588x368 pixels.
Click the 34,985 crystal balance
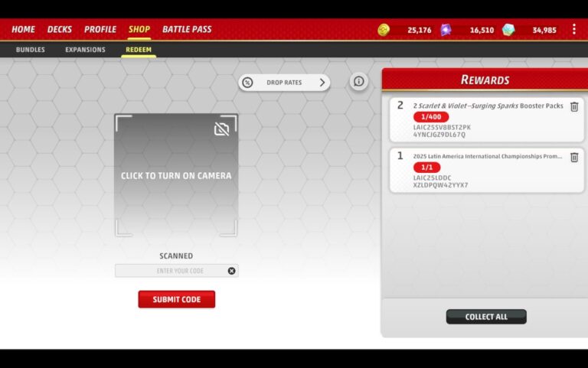tap(544, 30)
